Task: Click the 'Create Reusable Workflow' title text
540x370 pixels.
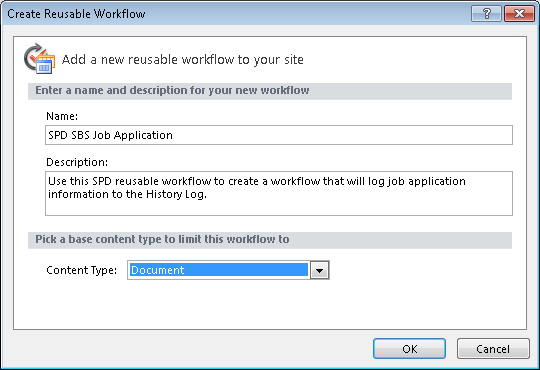Action: pyautogui.click(x=76, y=14)
